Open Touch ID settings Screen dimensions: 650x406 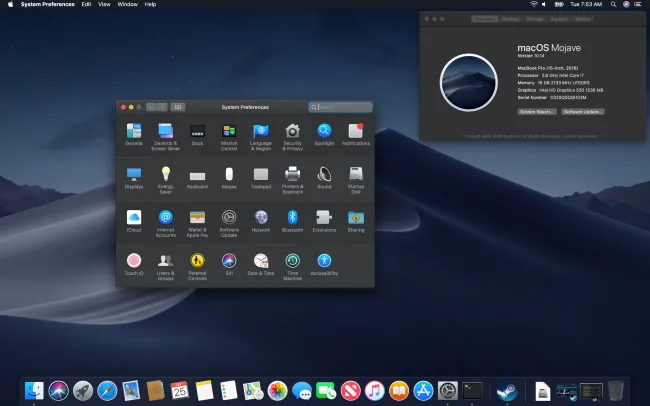[134, 261]
